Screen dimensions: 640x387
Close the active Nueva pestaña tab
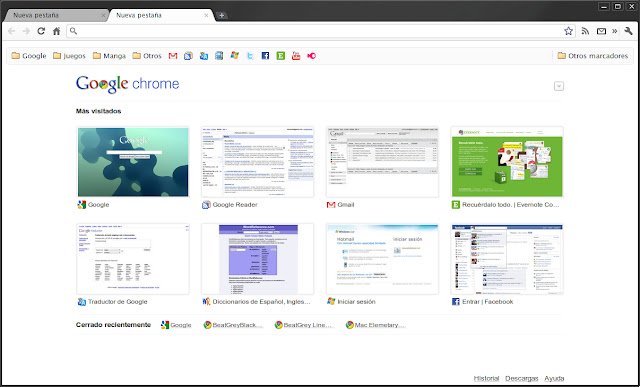[207, 16]
